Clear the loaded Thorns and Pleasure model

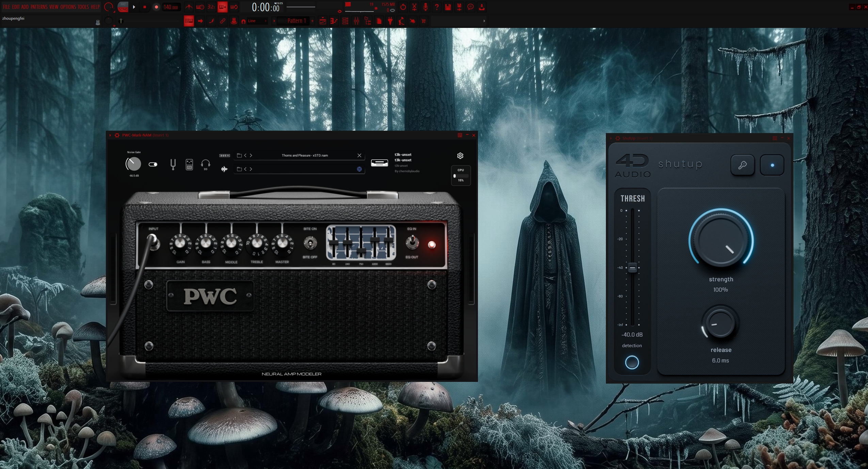(359, 156)
